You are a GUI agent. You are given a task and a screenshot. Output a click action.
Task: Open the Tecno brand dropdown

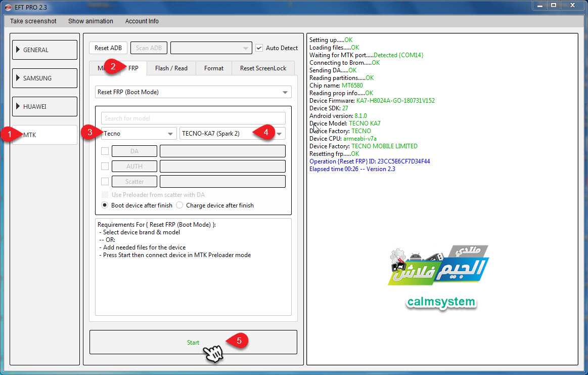(x=139, y=133)
